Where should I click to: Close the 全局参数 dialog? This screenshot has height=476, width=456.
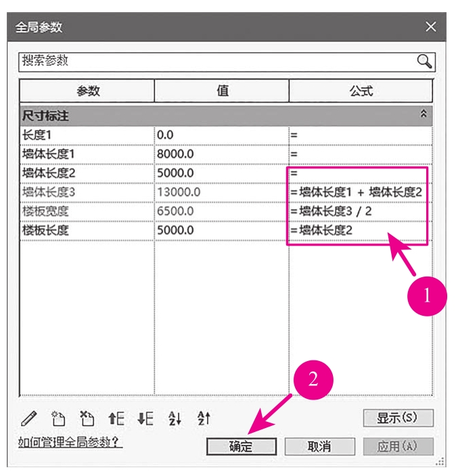coord(430,27)
